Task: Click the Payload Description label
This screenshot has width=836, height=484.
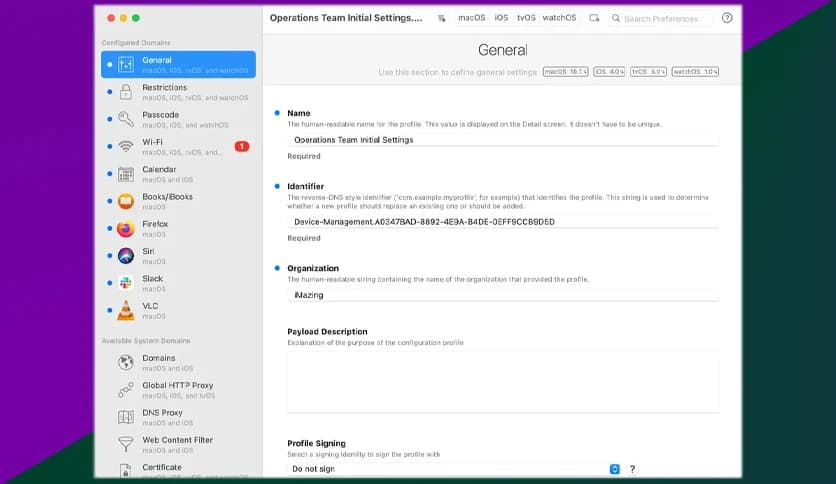Action: [327, 332]
